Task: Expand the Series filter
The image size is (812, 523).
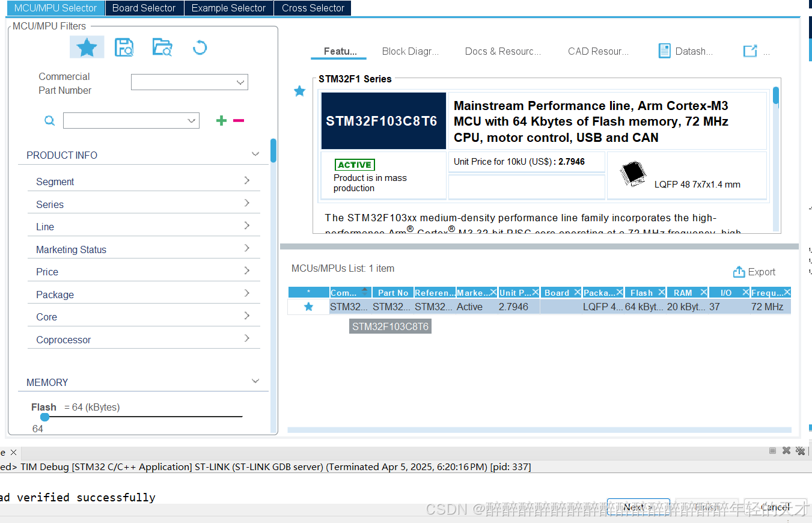Action: [246, 203]
